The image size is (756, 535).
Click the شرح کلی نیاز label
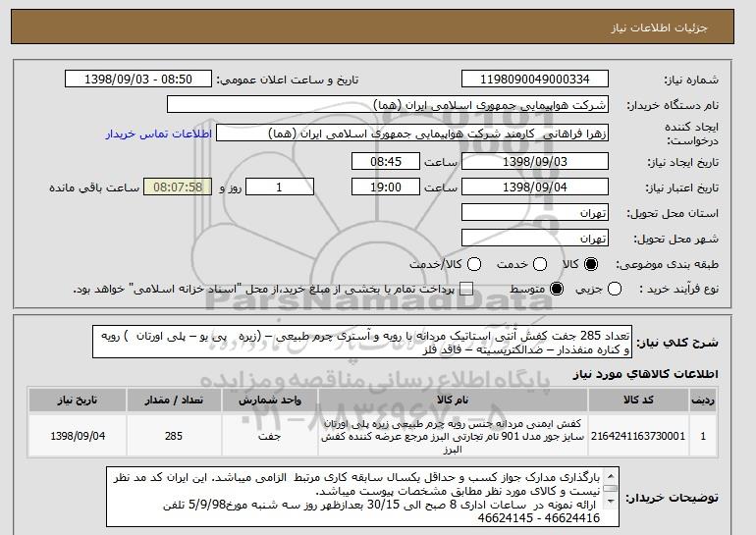(x=677, y=343)
